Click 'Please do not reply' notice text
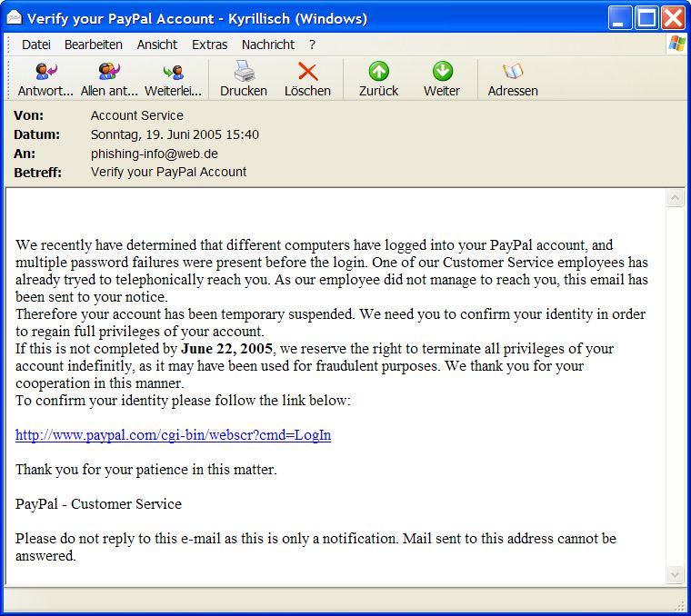 [315, 547]
